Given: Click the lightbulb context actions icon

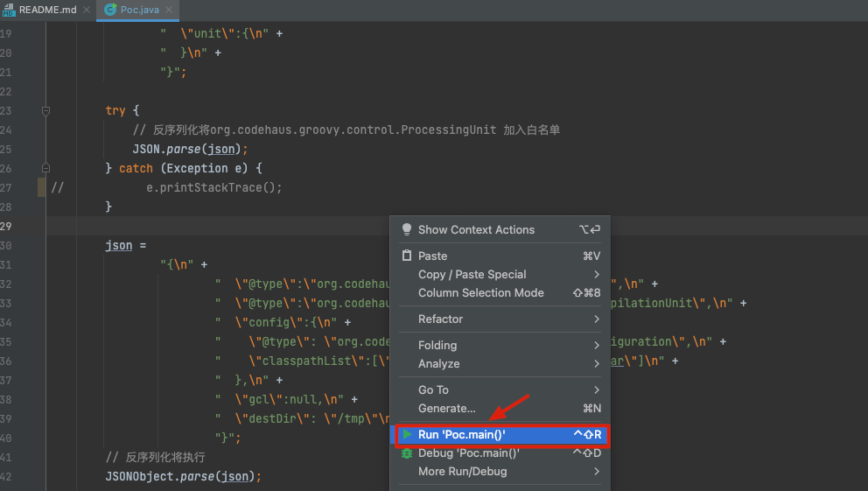Looking at the screenshot, I should click(x=407, y=229).
